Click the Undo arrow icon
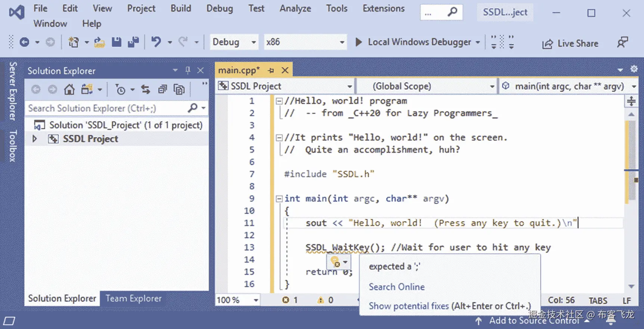 (156, 42)
